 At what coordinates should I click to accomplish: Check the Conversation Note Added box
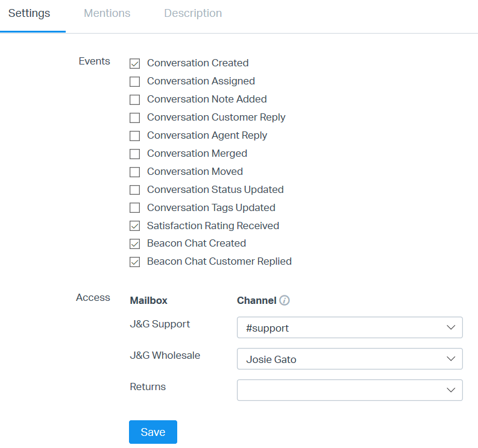(x=135, y=99)
